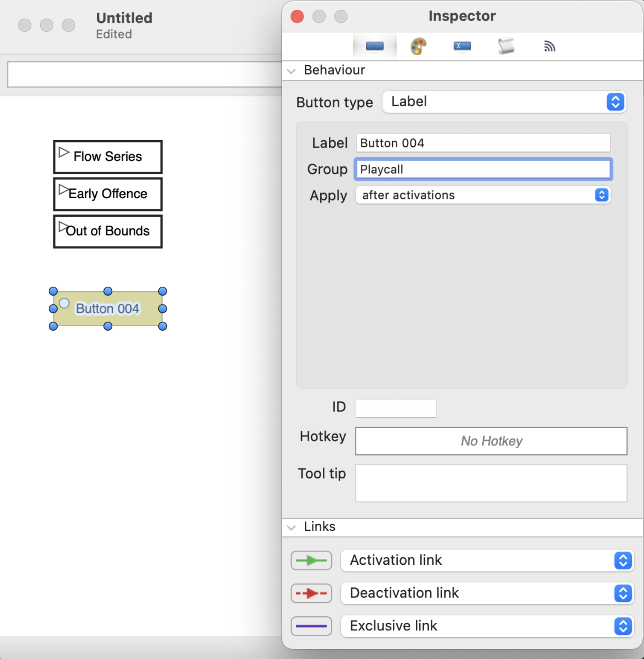Select the Out of Bounds code button
This screenshot has height=659, width=644.
coord(107,231)
